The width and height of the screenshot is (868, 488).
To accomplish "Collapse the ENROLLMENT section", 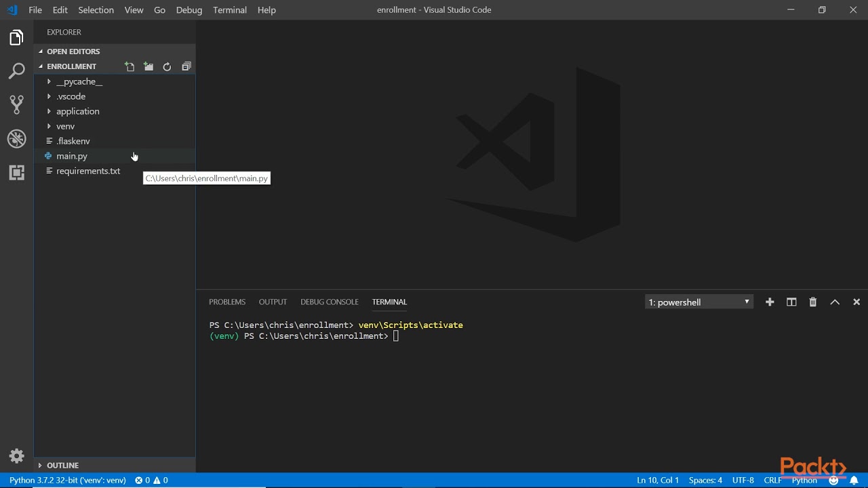I will click(71, 66).
